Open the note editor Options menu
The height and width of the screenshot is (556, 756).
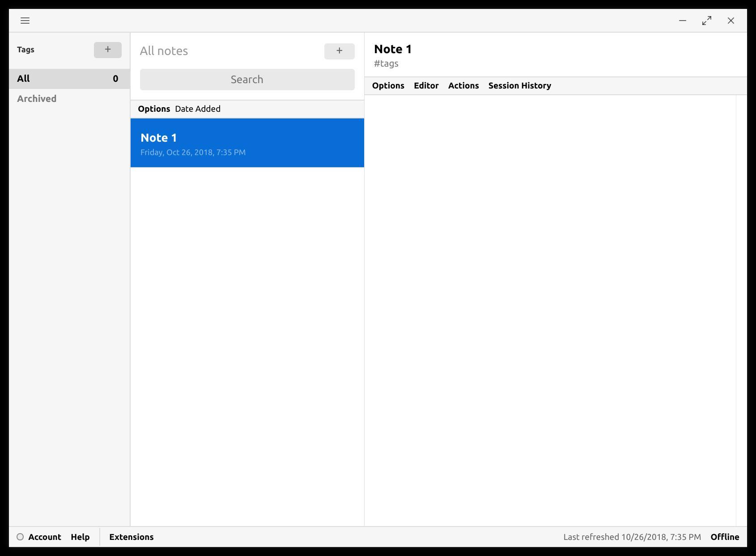click(388, 86)
